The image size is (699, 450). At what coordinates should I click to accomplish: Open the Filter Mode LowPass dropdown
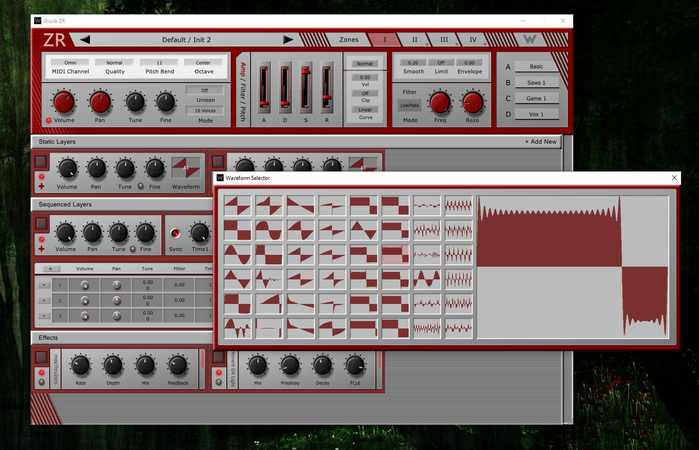point(410,103)
